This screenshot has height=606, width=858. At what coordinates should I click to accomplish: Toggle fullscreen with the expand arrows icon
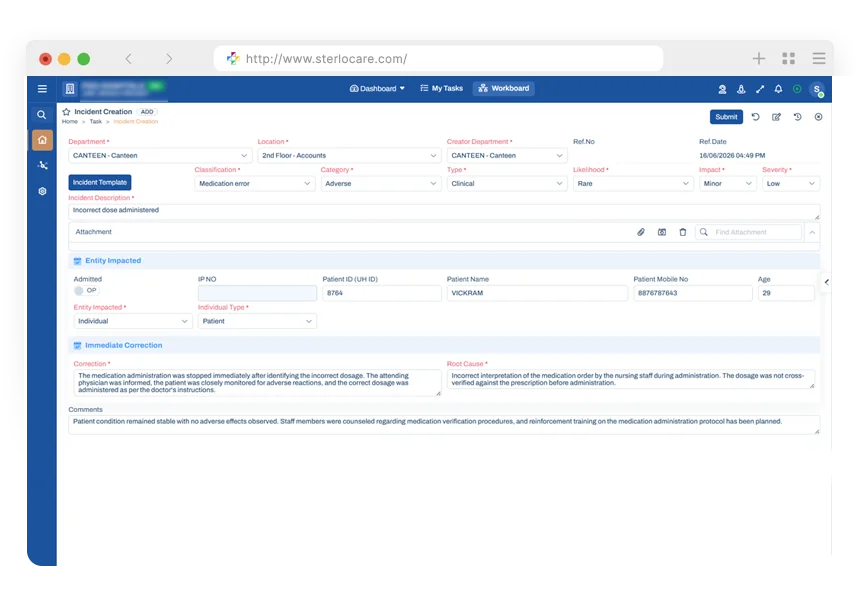click(760, 89)
